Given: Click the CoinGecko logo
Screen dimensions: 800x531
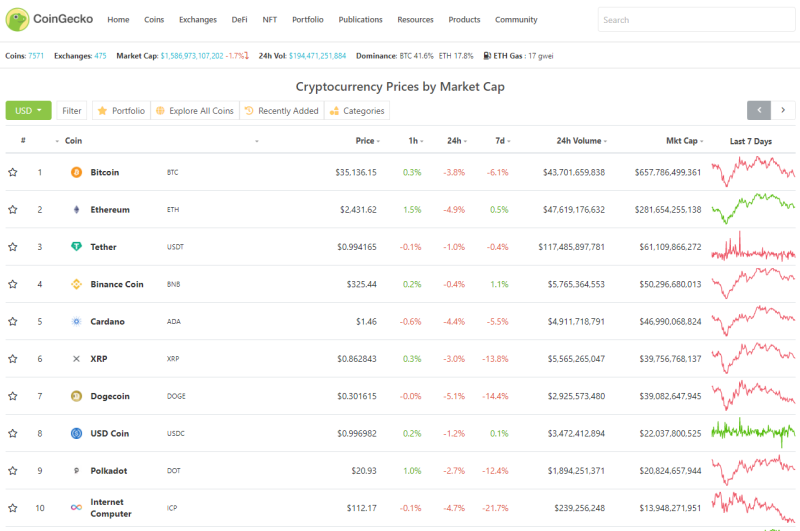Looking at the screenshot, I should tap(49, 19).
